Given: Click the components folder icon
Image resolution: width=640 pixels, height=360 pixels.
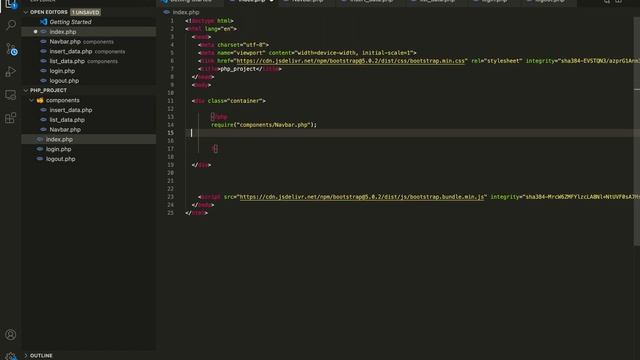Looking at the screenshot, I should 40,100.
